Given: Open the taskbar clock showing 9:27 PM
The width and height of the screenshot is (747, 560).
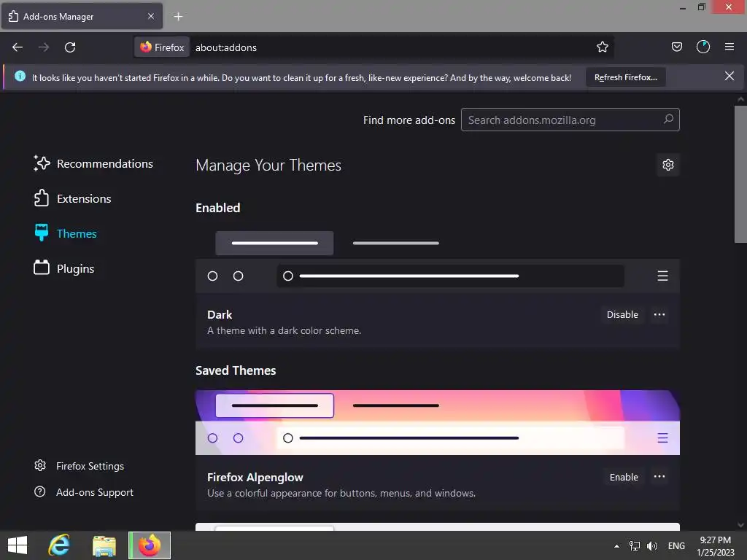Looking at the screenshot, I should tap(715, 545).
